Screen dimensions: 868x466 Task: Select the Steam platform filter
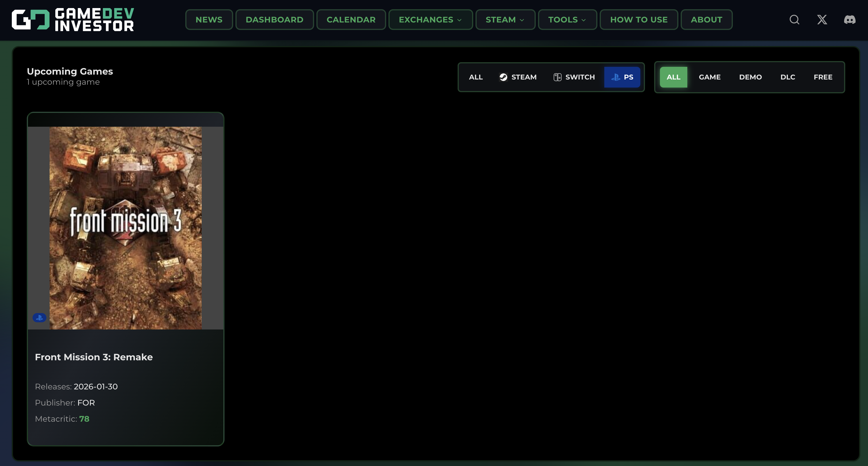point(518,77)
